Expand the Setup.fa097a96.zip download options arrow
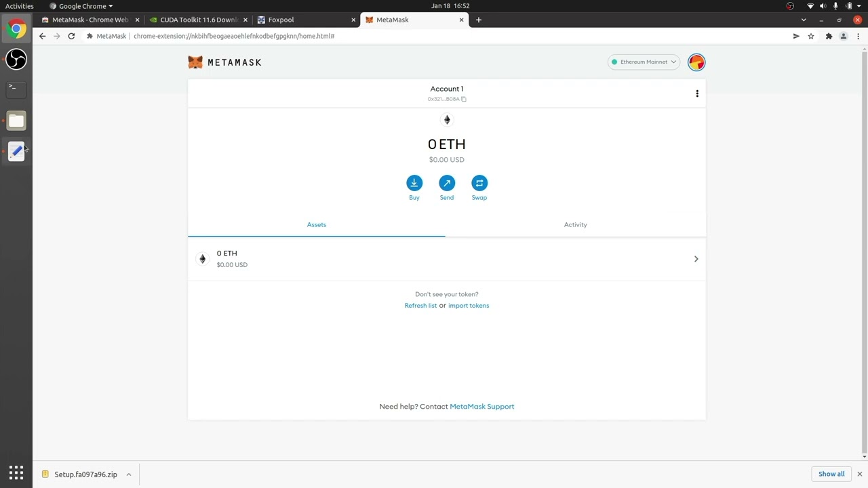Viewport: 868px width, 488px height. pos(128,474)
